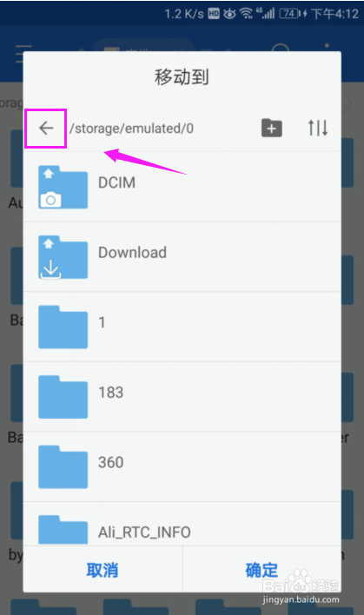Viewport: 364px width, 615px height.
Task: Choose the 360 folder icon
Action: tap(63, 466)
